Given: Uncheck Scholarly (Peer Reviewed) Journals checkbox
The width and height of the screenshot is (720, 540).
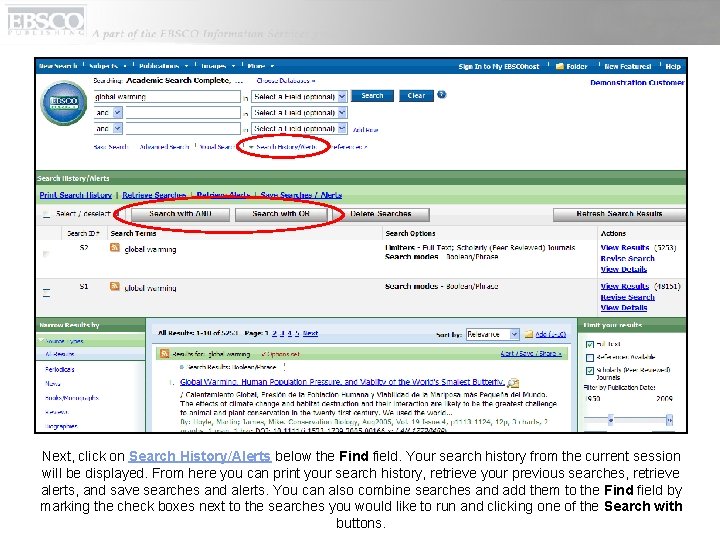Looking at the screenshot, I should coord(590,371).
